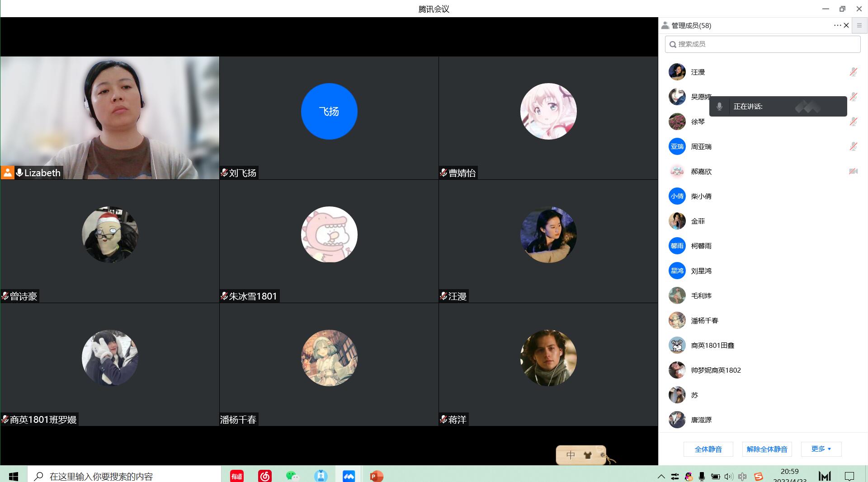Click the hamburger menu icon at top right
Screen dimensions: 868x482
pyautogui.click(x=859, y=26)
